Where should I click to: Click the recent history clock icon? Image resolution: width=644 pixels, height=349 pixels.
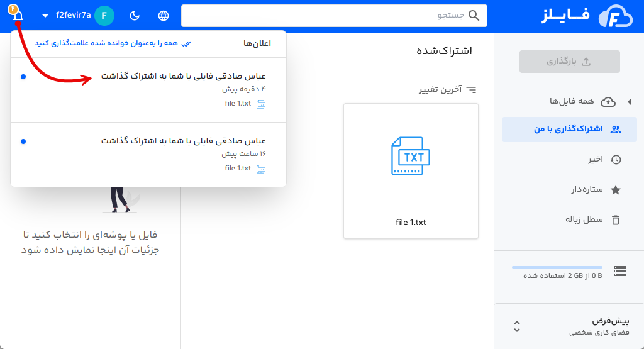(615, 160)
